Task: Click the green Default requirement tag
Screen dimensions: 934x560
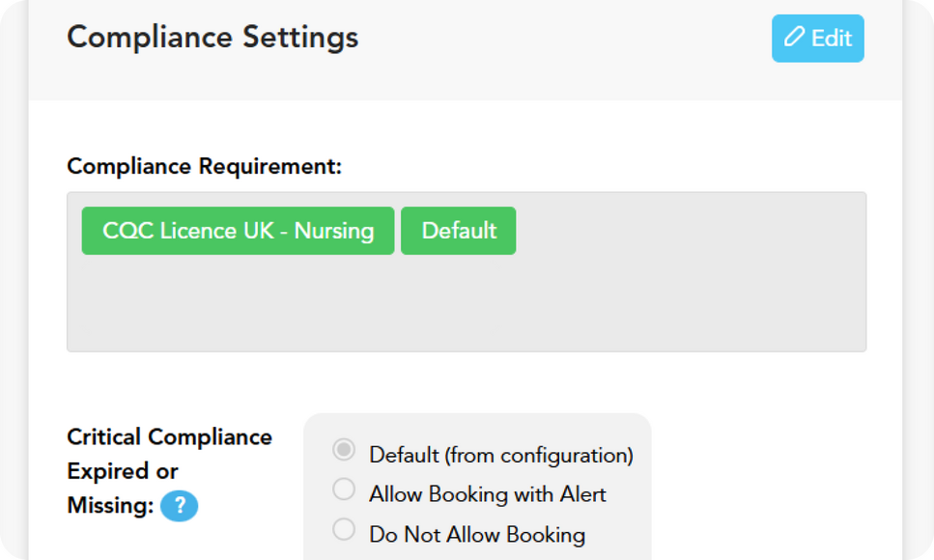Action: pos(459,231)
